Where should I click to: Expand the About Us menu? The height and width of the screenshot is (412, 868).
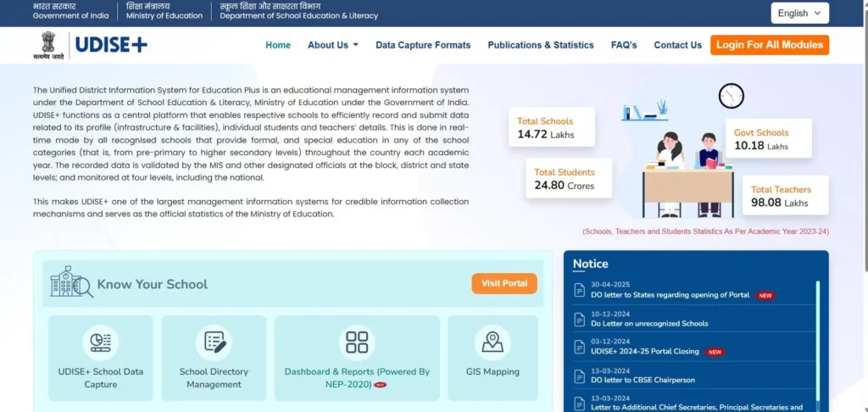[x=332, y=46]
